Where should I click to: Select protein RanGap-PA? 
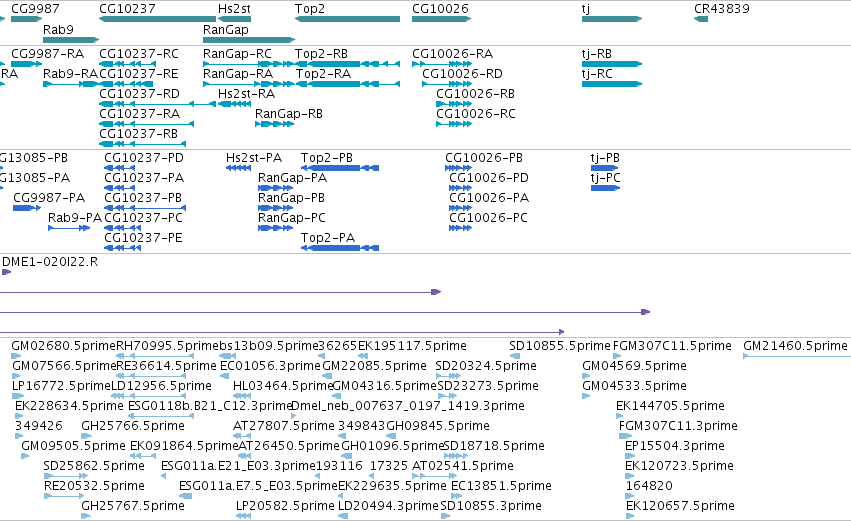click(x=276, y=188)
